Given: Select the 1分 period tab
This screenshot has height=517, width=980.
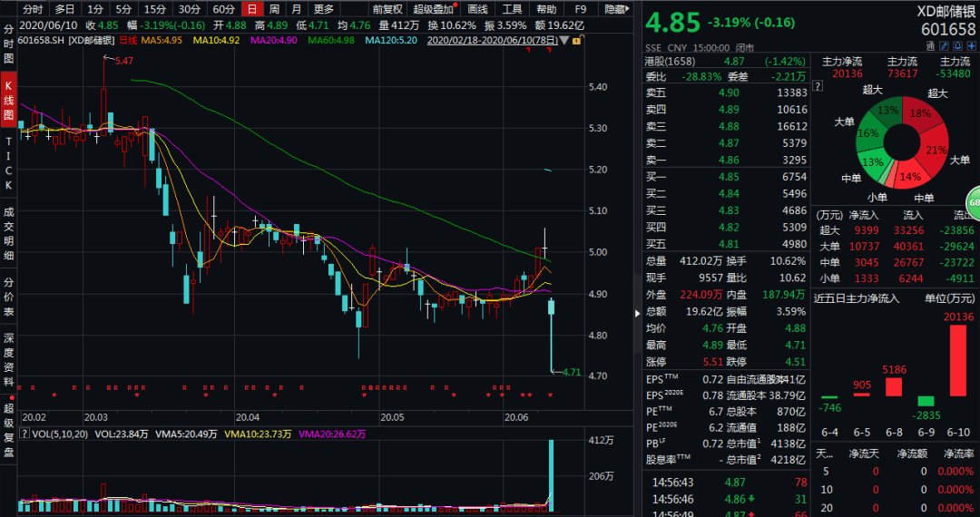Looking at the screenshot, I should coord(95,9).
